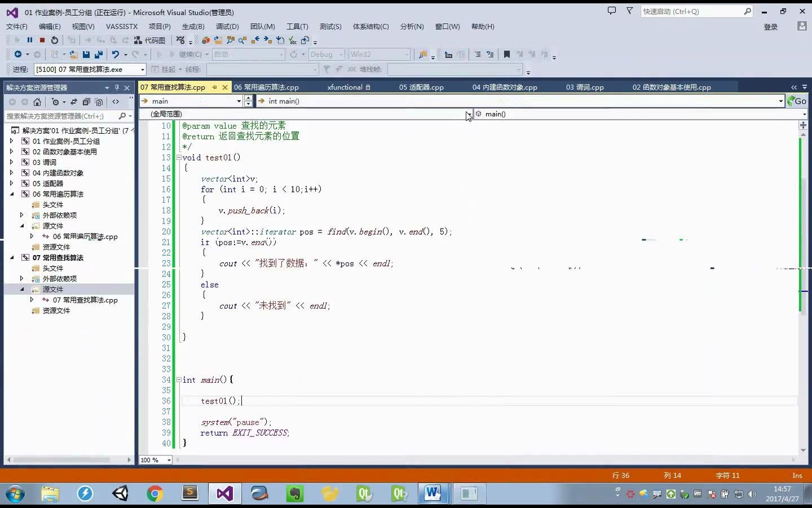812x508 pixels.
Task: Toggle a bookmark on the current line
Action: [x=507, y=54]
